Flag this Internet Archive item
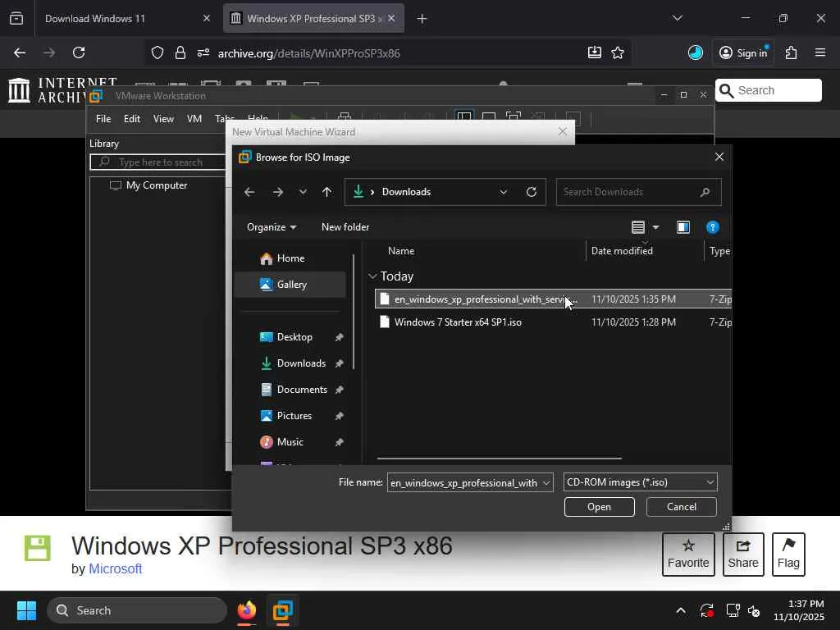This screenshot has height=630, width=840. coord(788,555)
